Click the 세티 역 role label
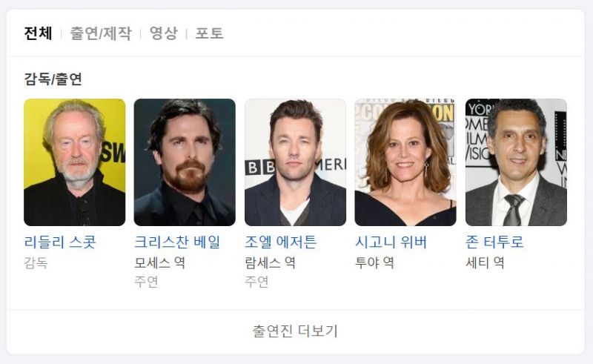 (485, 262)
